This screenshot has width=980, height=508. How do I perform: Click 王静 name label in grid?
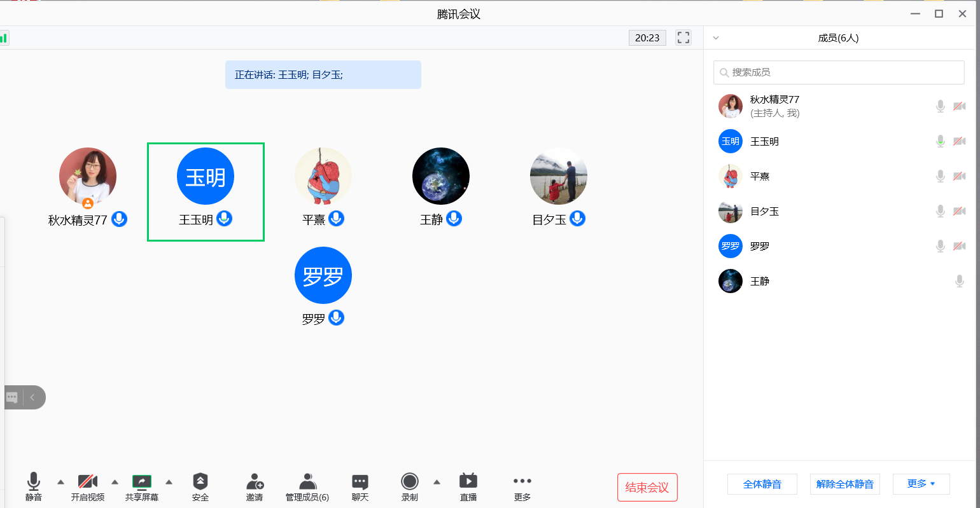coord(431,220)
